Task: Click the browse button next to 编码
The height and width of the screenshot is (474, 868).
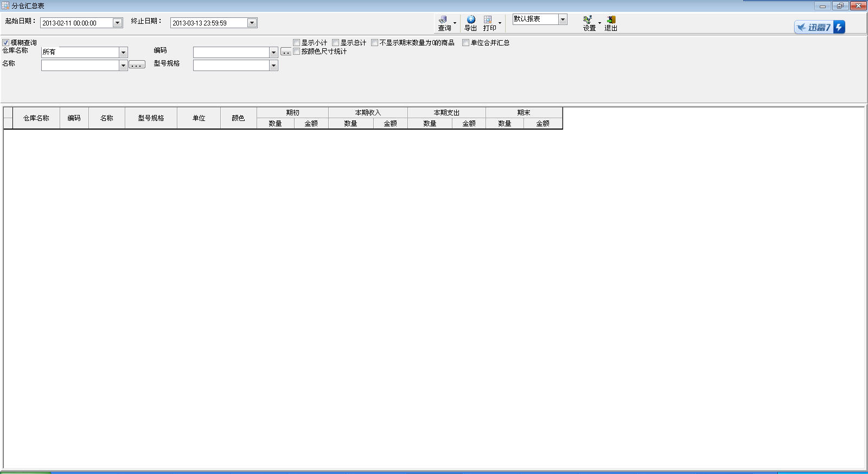Action: tap(286, 52)
